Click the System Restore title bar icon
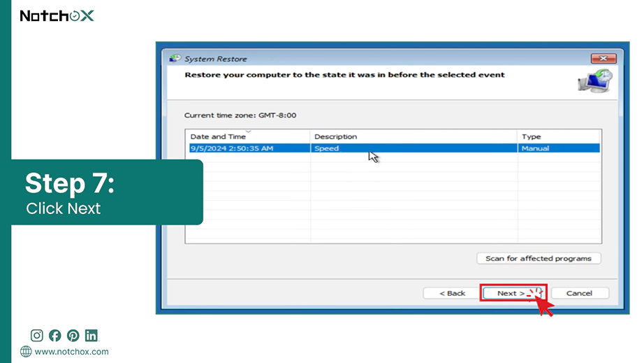The width and height of the screenshot is (644, 363). tap(175, 58)
